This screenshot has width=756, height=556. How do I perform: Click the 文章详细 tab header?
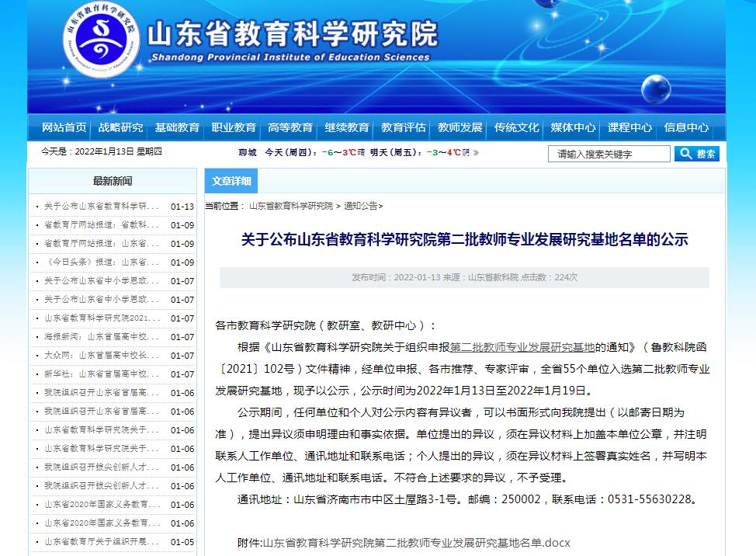(231, 182)
